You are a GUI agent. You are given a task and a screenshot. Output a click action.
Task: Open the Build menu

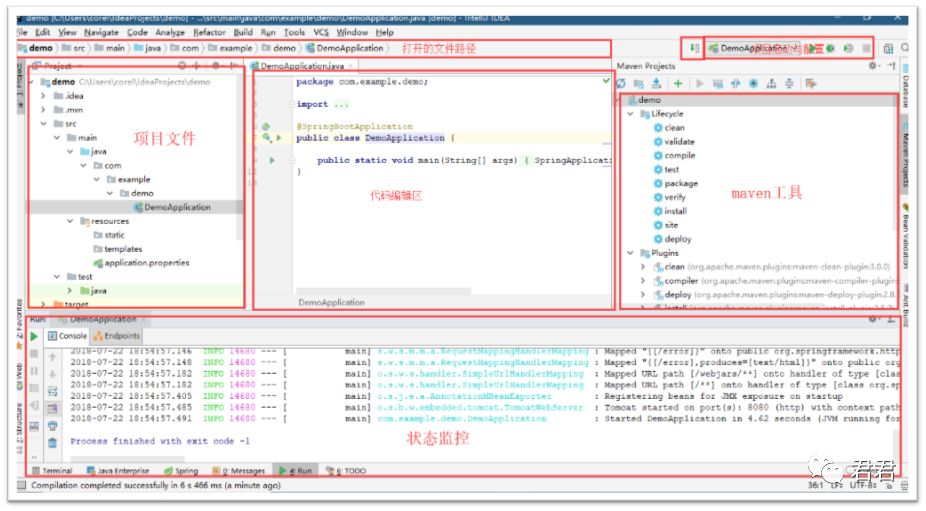(x=243, y=32)
